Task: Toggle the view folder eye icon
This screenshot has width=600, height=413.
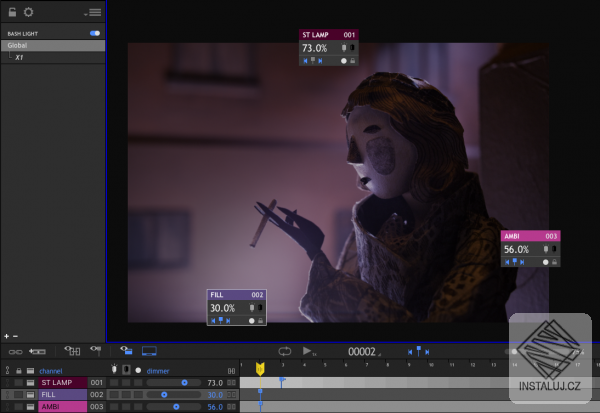Action: pos(126,350)
